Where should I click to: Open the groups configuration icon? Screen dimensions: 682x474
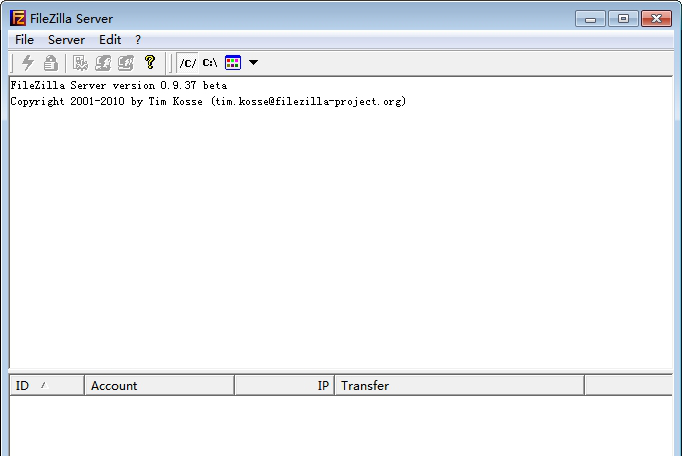126,63
